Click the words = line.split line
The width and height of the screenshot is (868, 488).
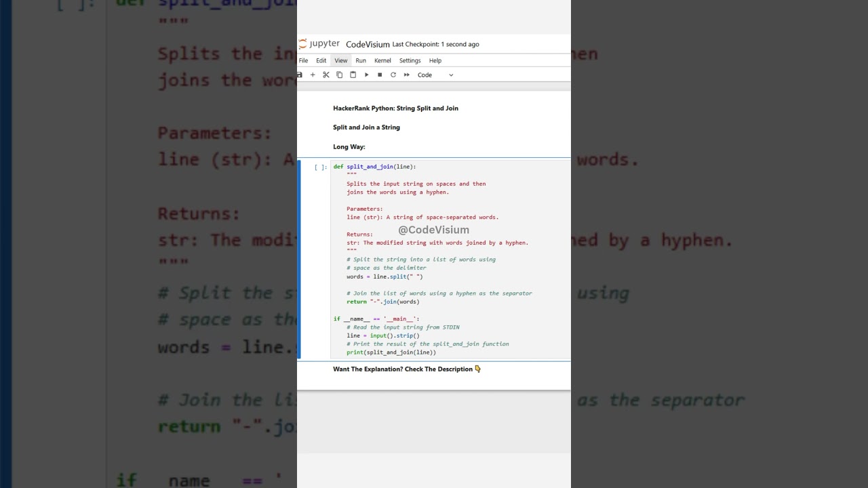[x=384, y=277]
